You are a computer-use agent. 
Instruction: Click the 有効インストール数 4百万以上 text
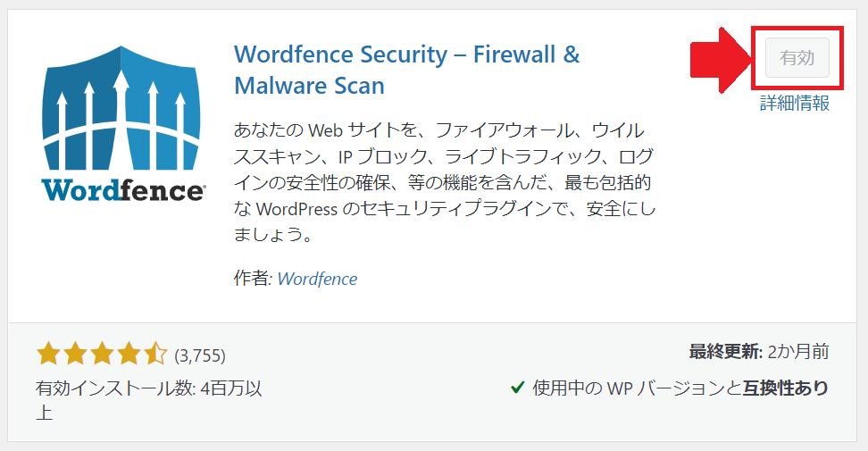(x=148, y=400)
